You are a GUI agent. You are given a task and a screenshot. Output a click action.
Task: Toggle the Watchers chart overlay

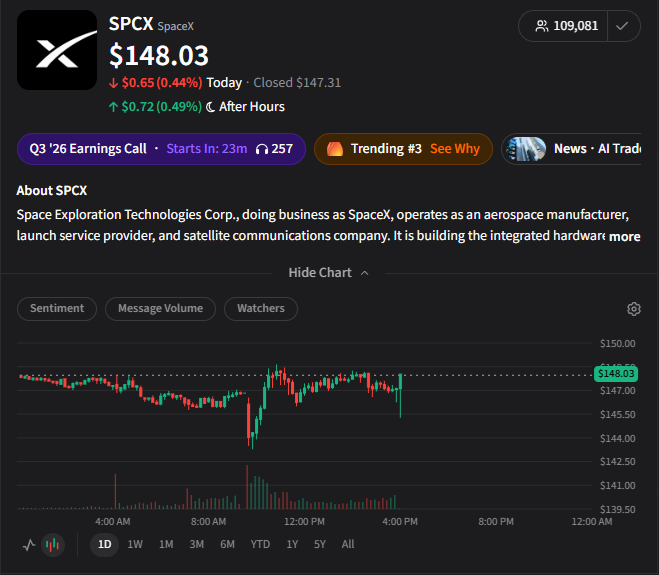click(x=261, y=309)
